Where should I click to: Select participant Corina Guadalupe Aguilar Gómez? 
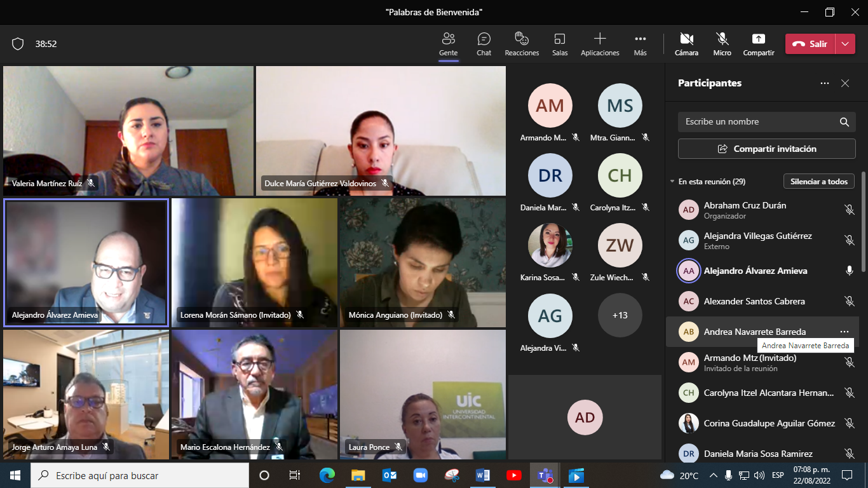pyautogui.click(x=763, y=423)
